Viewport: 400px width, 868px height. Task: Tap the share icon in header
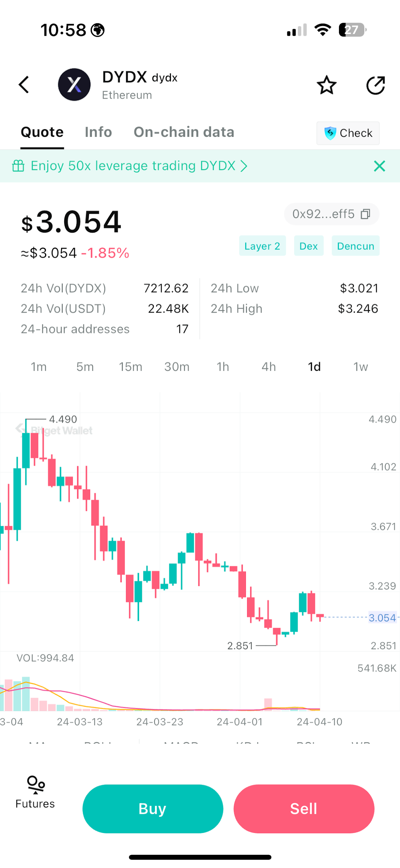pos(376,85)
